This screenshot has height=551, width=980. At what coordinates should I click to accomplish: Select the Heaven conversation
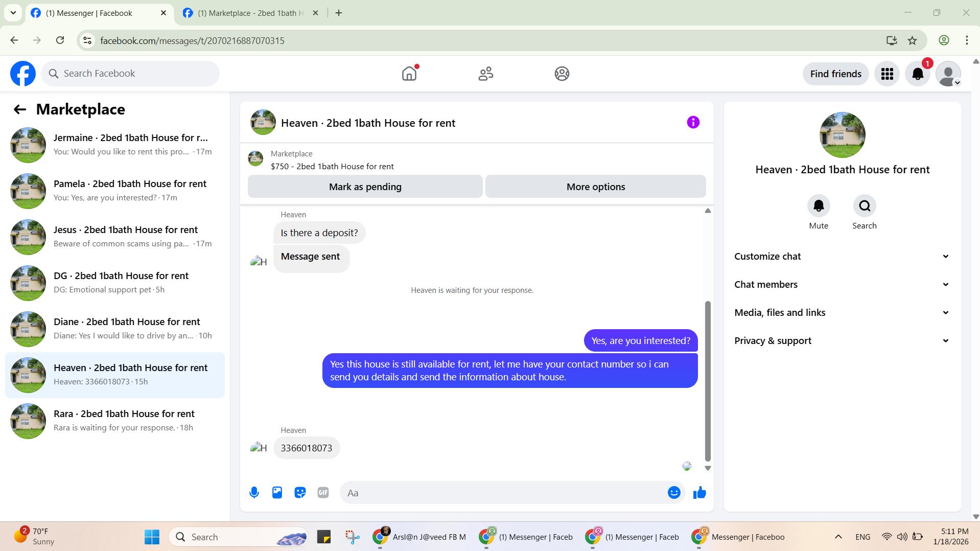coord(115,375)
